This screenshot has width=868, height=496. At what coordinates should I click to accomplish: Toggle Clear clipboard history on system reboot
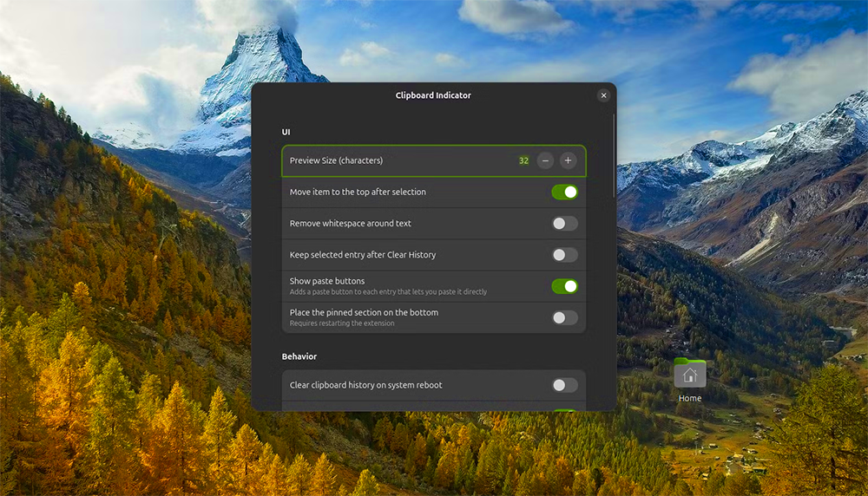pos(565,385)
